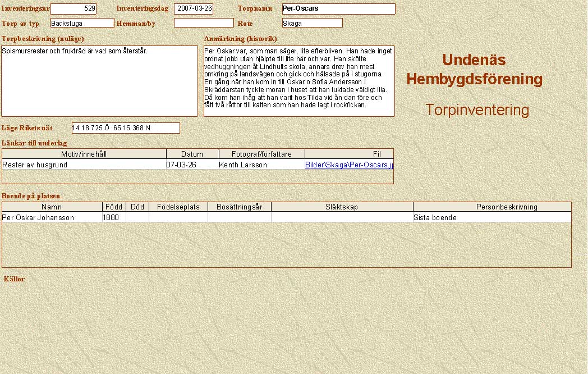Click the Datum column header

(192, 154)
